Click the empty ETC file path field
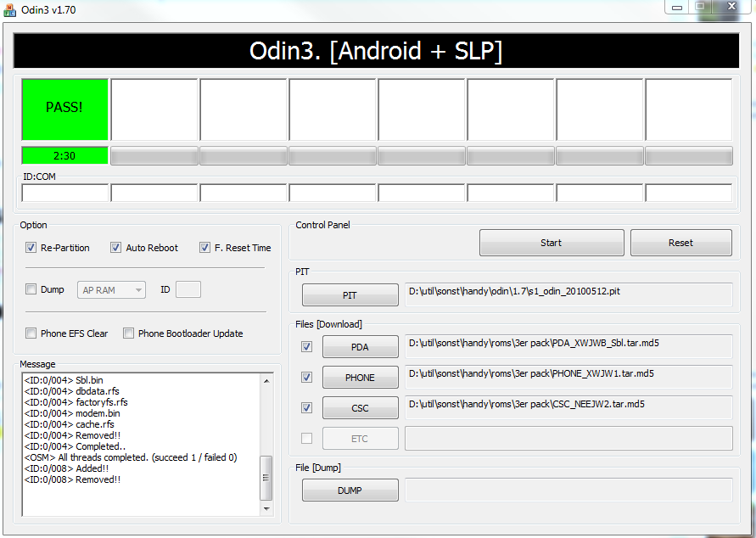Screen dimensions: 756x538 tap(568, 438)
